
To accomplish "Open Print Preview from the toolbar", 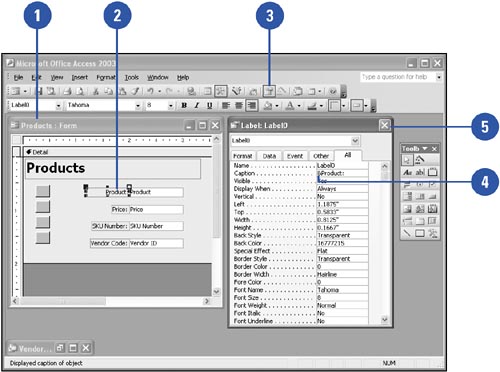I will click(x=80, y=91).
